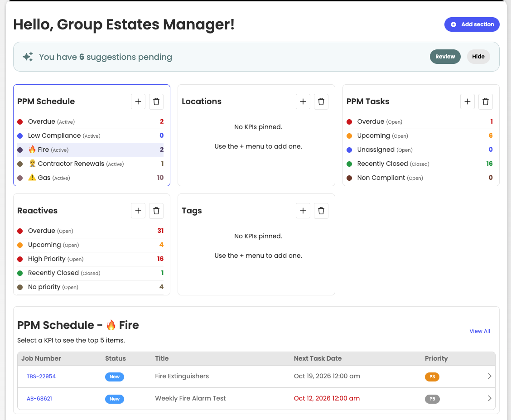This screenshot has width=511, height=420.
Task: Select Contractor Renewals (Active) KPI
Action: [90, 164]
